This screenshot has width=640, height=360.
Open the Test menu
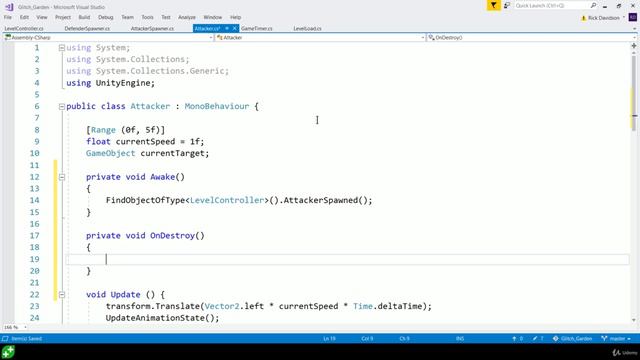pyautogui.click(x=166, y=17)
